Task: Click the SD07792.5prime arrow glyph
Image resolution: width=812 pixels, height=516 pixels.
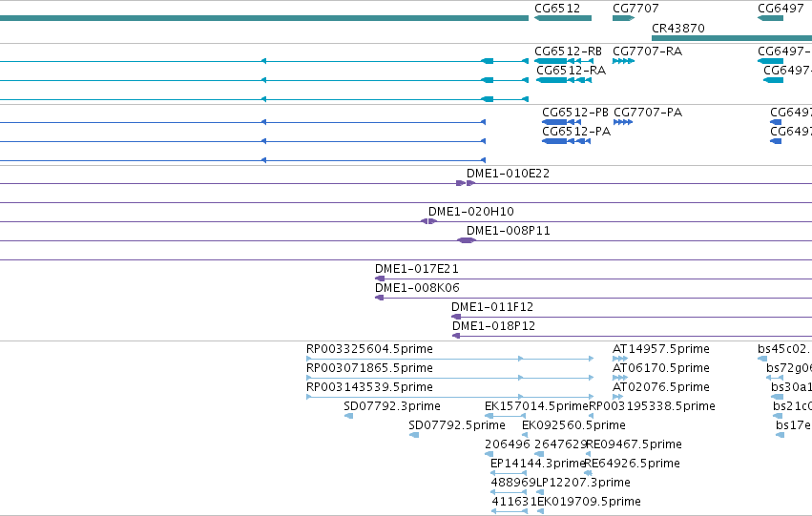Action: 414,435
